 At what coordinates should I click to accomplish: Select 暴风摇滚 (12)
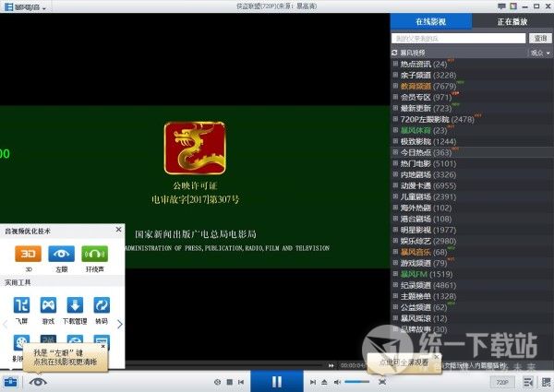(x=424, y=318)
